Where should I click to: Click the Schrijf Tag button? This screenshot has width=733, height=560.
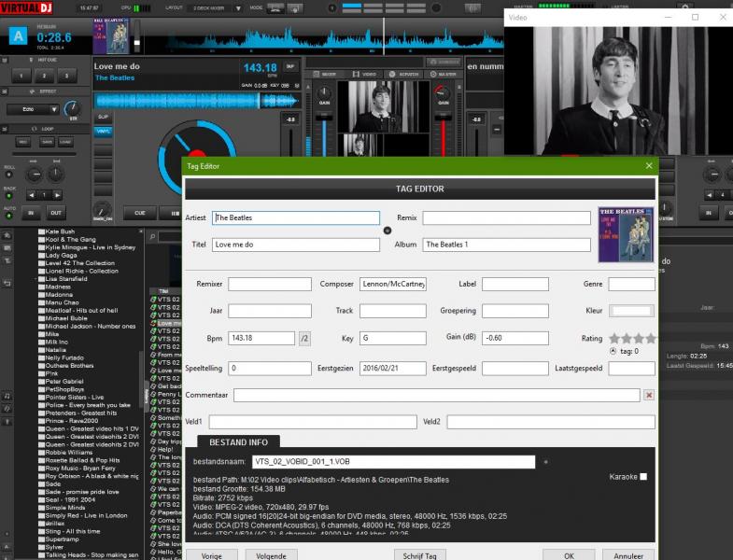click(420, 555)
